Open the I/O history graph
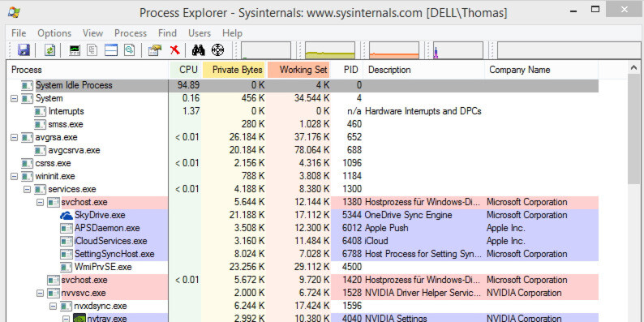Screen dimensions: 644x322 pyautogui.click(x=458, y=50)
